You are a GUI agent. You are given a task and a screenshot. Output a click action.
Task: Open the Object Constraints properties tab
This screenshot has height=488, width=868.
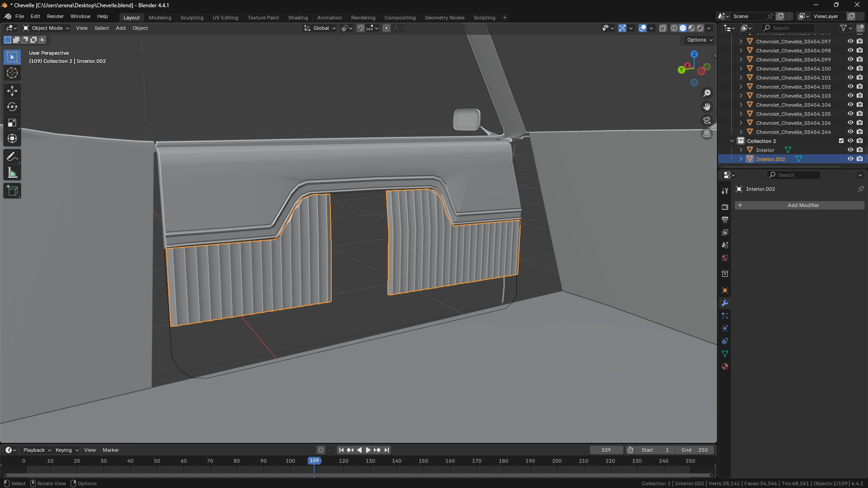click(x=725, y=341)
